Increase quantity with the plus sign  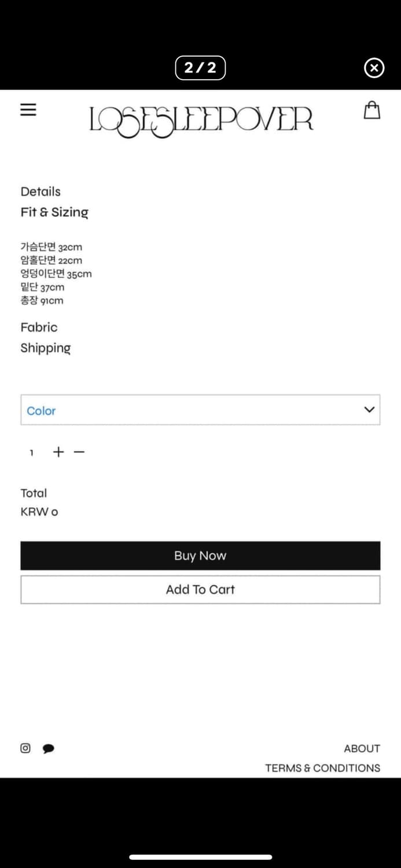[x=58, y=452]
